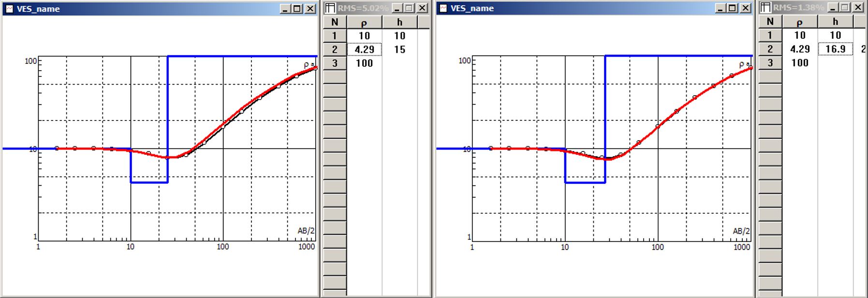868x298 pixels.
Task: Close the RMS=5.02% table window
Action: pos(422,8)
